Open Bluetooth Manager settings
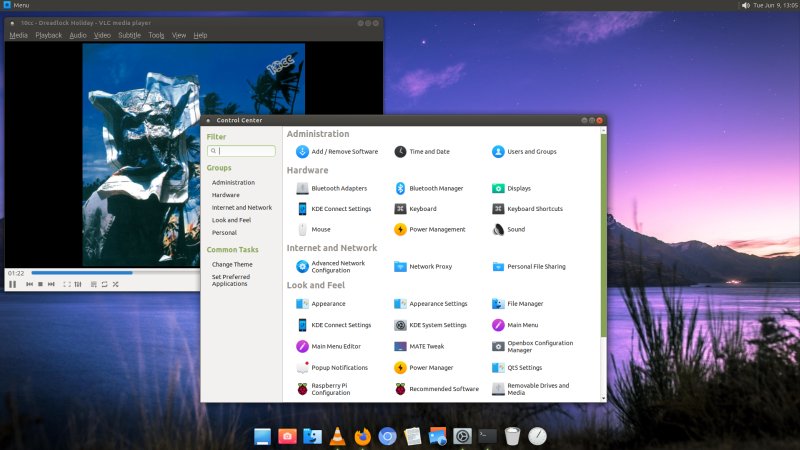Screen dimensions: 800x450 coord(435,188)
